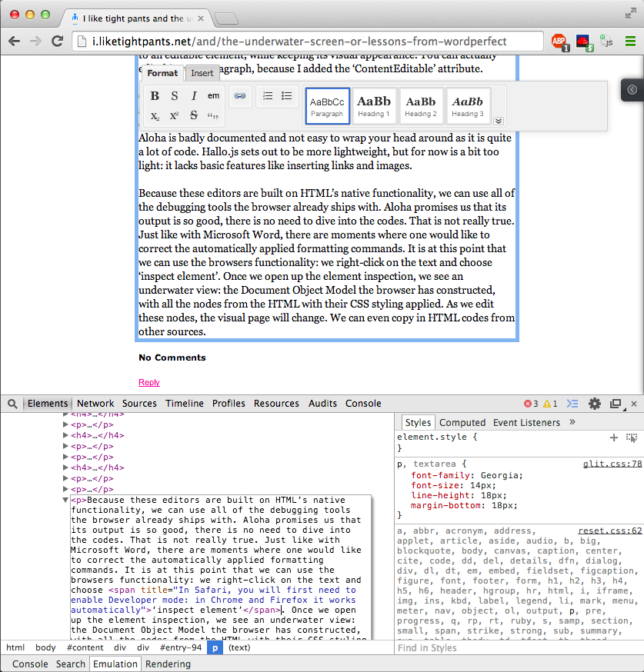The image size is (644, 672).
Task: Open the Emulation drawer tab
Action: [115, 664]
